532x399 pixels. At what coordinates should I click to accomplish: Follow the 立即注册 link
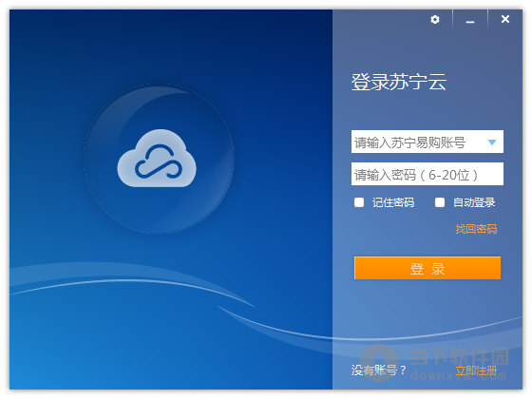[476, 370]
